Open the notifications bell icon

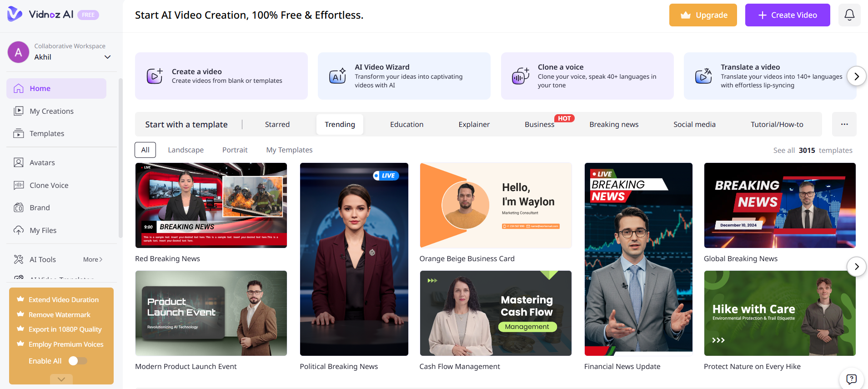pyautogui.click(x=849, y=15)
